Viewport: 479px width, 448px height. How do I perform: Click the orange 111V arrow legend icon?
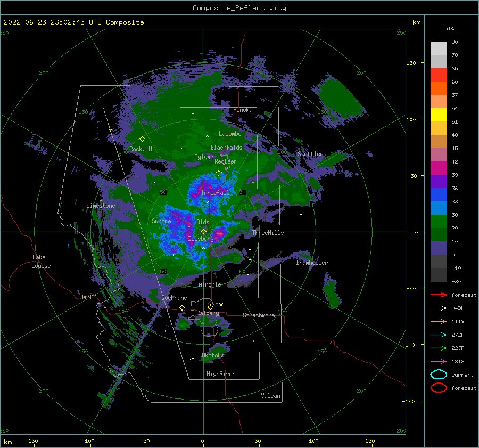coord(439,321)
